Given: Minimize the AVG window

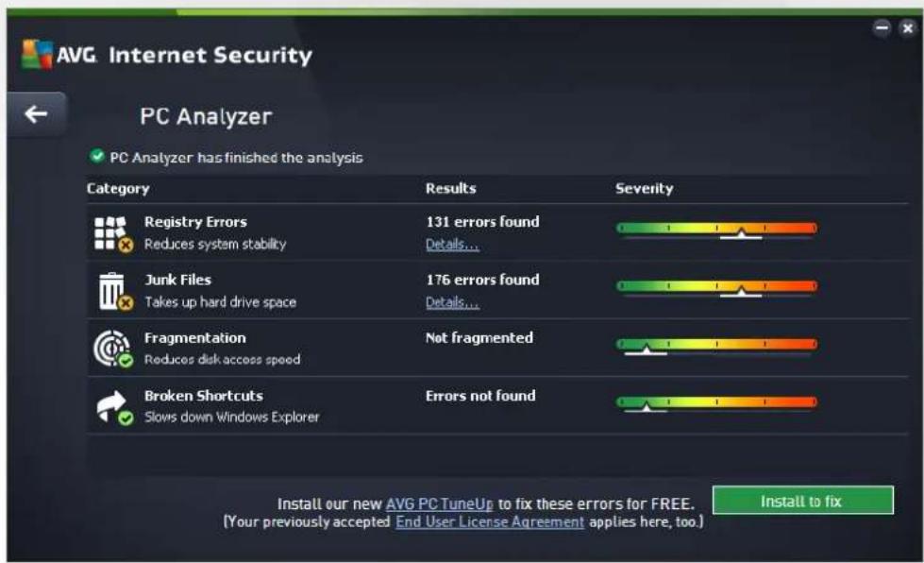Looking at the screenshot, I should 882,27.
